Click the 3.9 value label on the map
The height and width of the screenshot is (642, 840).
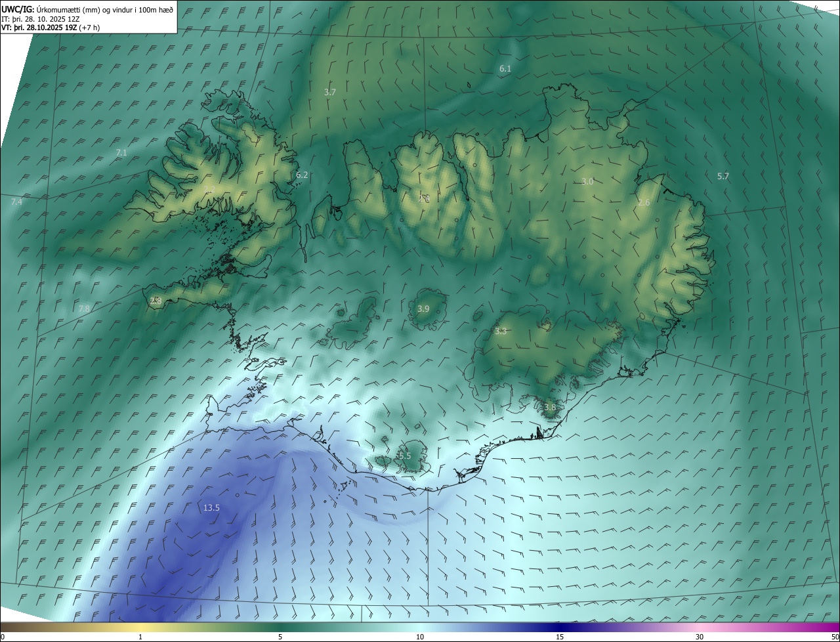[x=423, y=309]
